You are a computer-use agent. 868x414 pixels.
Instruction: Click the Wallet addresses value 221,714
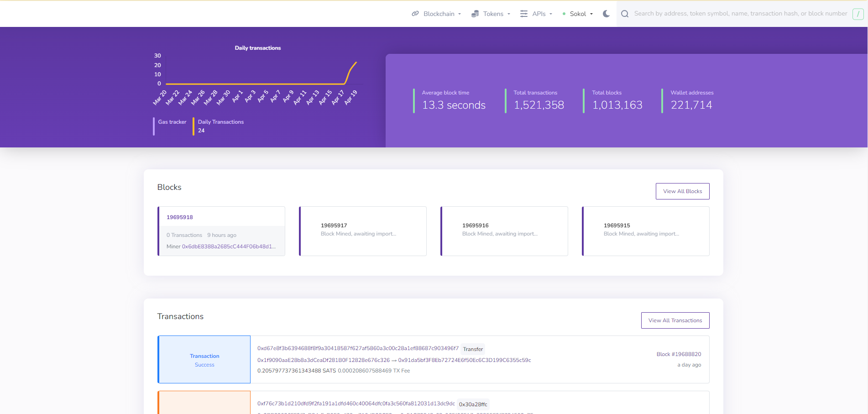pyautogui.click(x=691, y=105)
